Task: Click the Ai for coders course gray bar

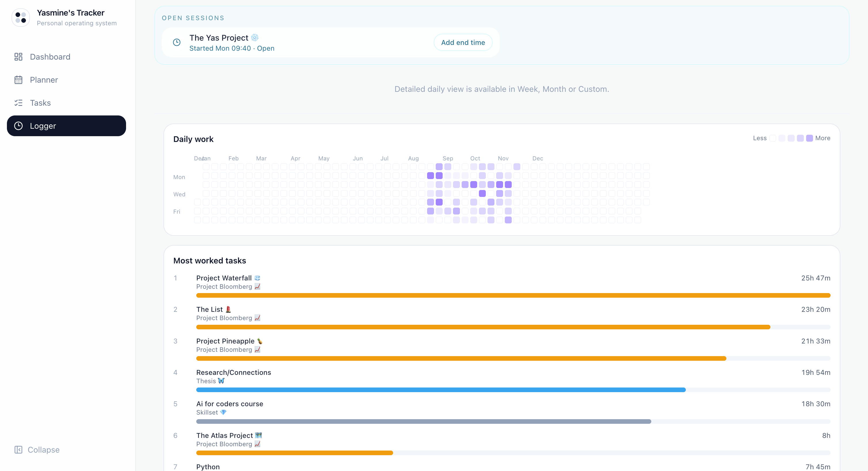Action: [x=424, y=421]
